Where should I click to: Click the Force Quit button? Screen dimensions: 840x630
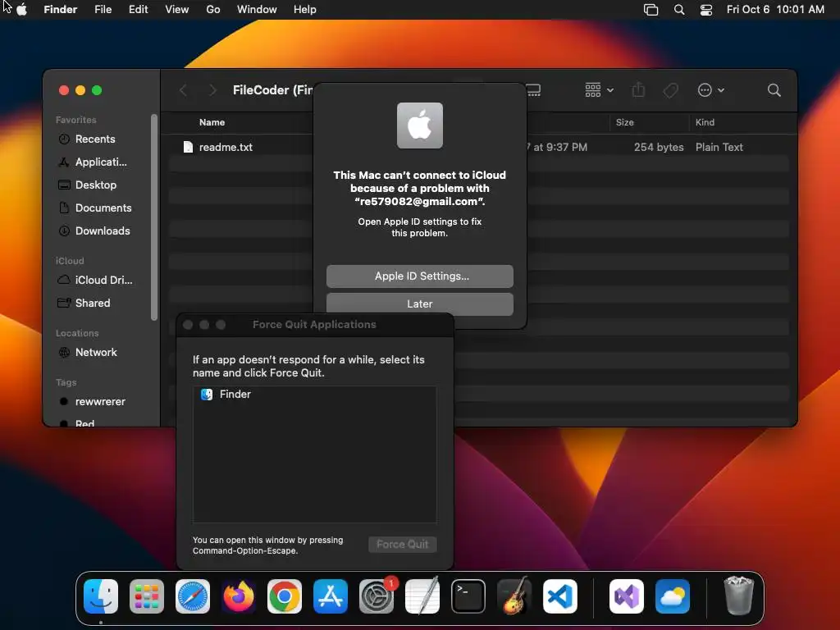tap(402, 545)
